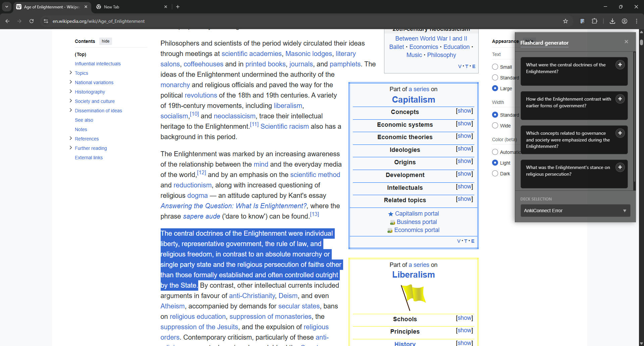Close the New Tab tab
644x346 pixels.
(x=166, y=7)
